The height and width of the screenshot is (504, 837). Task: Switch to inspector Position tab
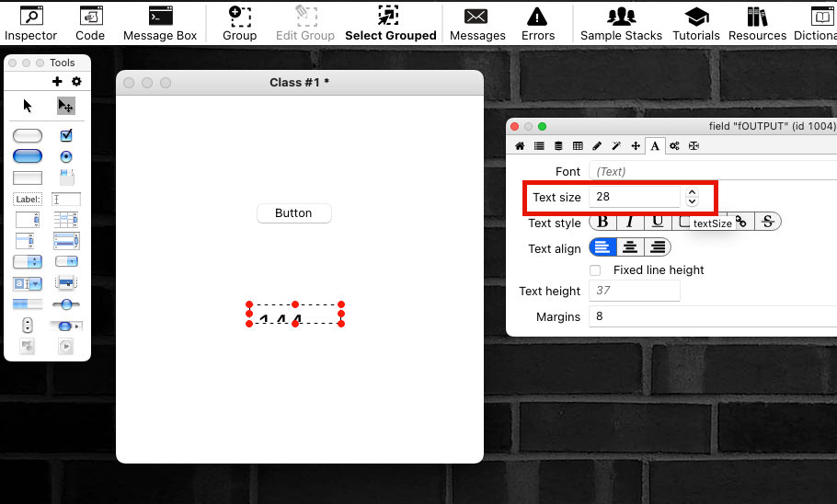pyautogui.click(x=636, y=145)
